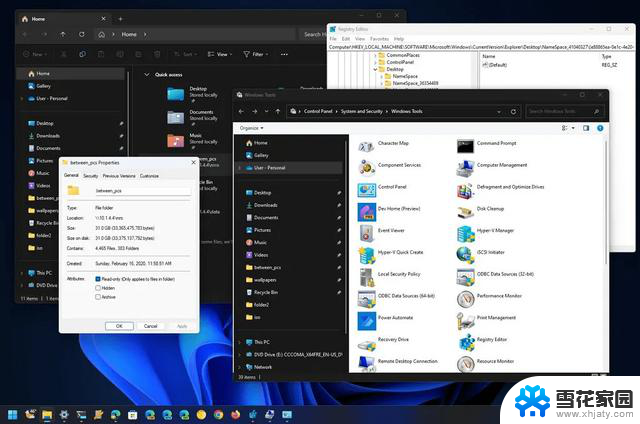Open Hyper-V Quick Create

point(391,254)
